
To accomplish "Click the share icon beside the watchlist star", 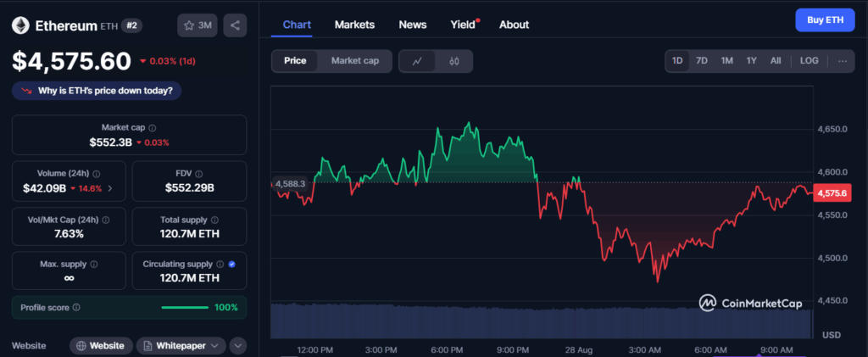I will tap(235, 25).
